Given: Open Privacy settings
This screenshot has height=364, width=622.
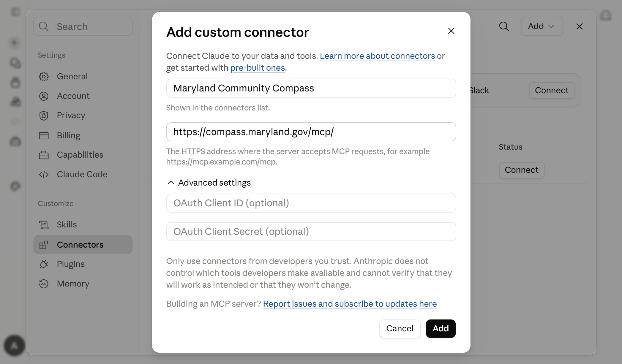Looking at the screenshot, I should pyautogui.click(x=83, y=115).
